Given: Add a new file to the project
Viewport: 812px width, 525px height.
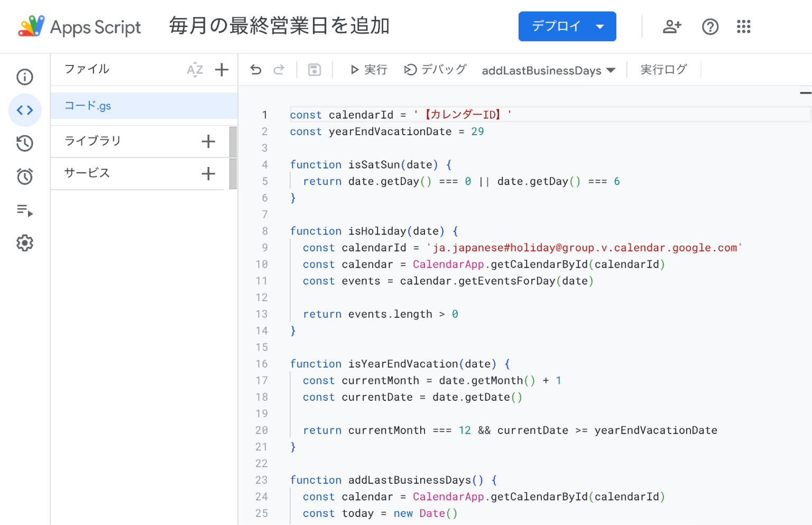Looking at the screenshot, I should [222, 69].
